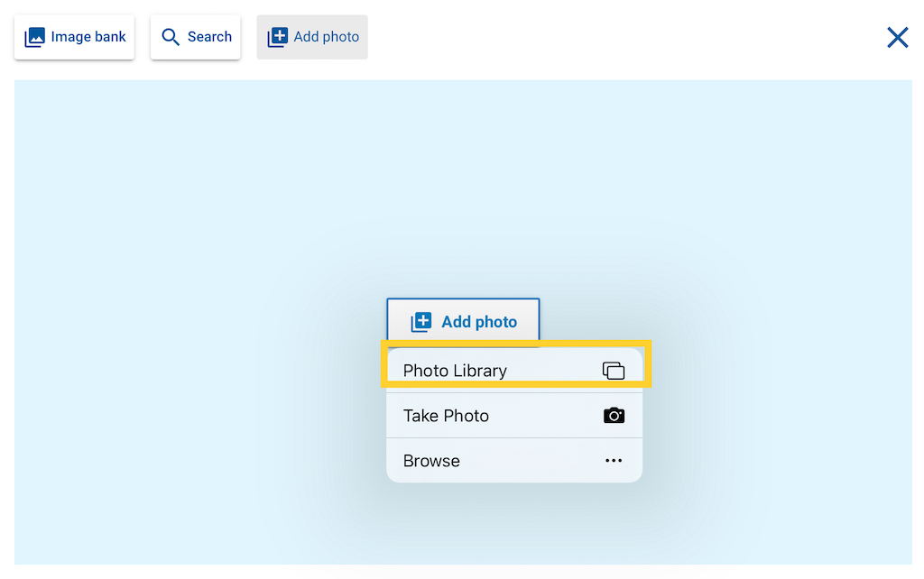The width and height of the screenshot is (924, 579).
Task: Click the ellipsis icon next to Browse
Action: click(x=614, y=461)
